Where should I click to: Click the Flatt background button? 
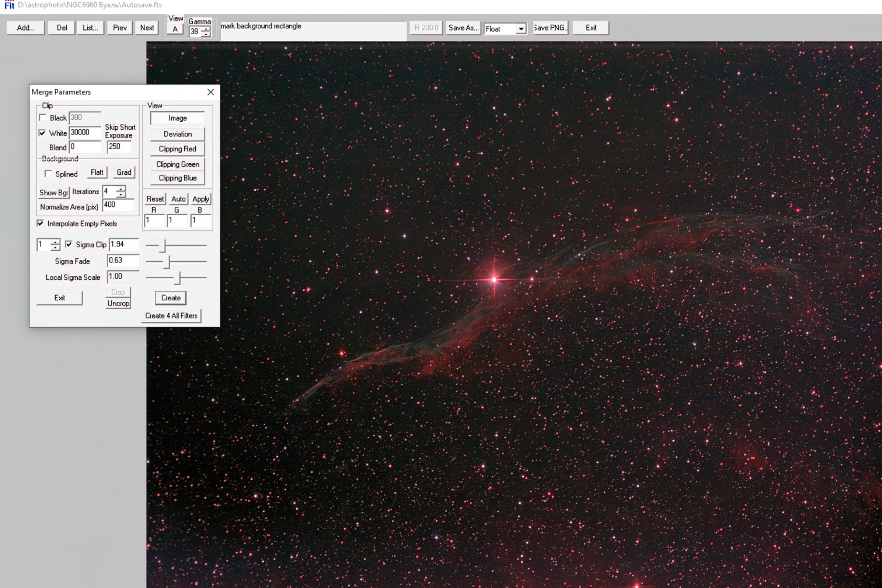(97, 172)
